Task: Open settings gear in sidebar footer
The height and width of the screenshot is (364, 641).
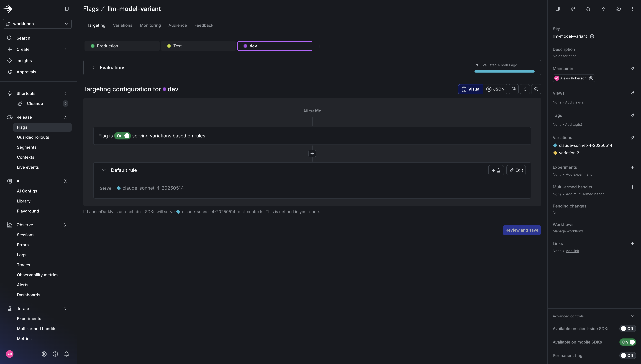Action: coord(44,354)
